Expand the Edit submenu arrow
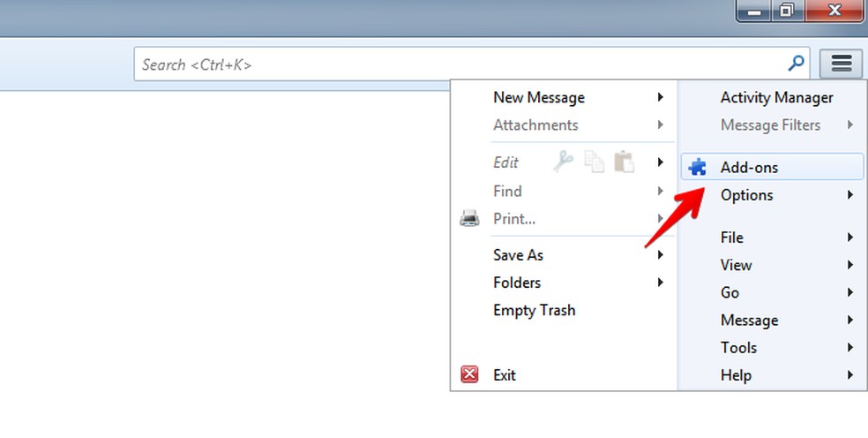The width and height of the screenshot is (868, 438). click(x=660, y=162)
